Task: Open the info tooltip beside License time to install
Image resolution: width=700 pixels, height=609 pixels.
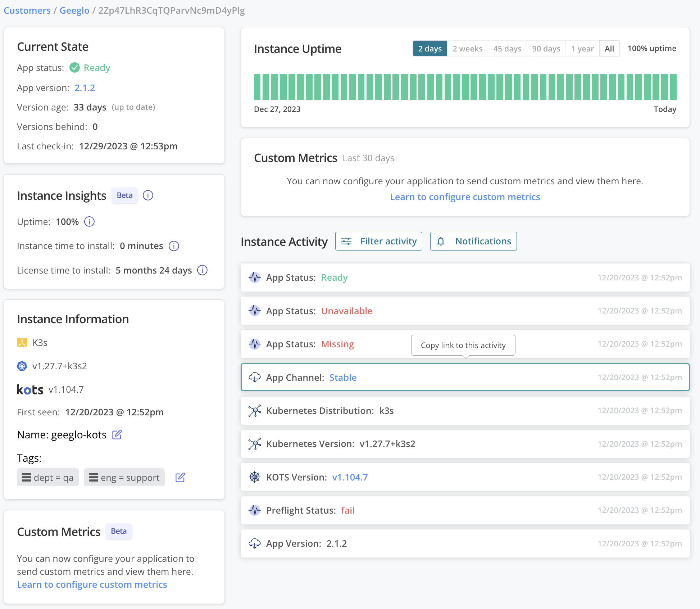Action: click(202, 270)
